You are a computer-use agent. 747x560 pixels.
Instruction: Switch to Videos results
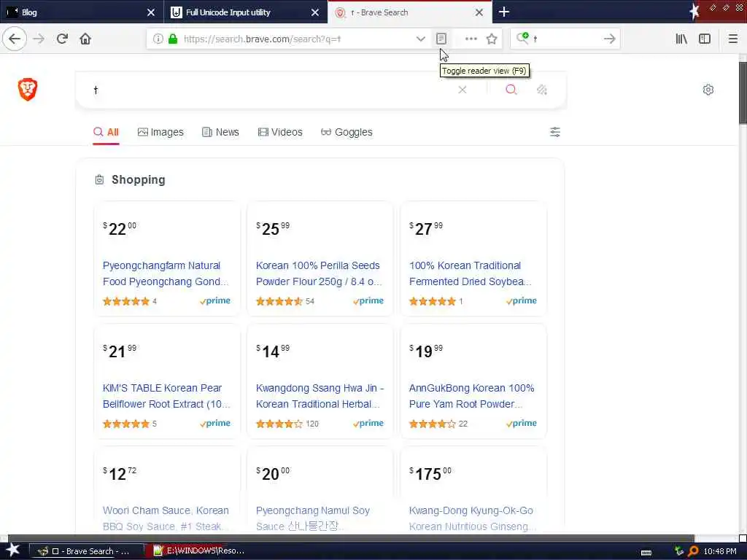(280, 132)
